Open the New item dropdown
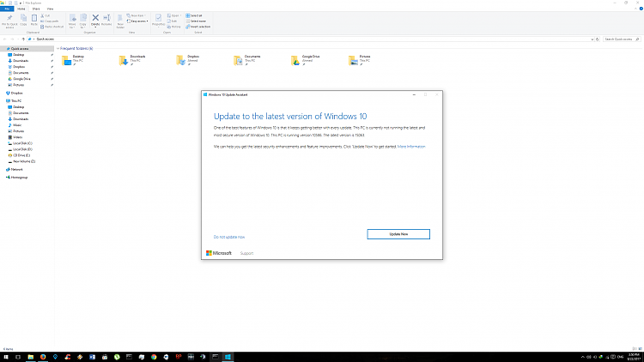This screenshot has width=644, height=362. click(x=137, y=15)
